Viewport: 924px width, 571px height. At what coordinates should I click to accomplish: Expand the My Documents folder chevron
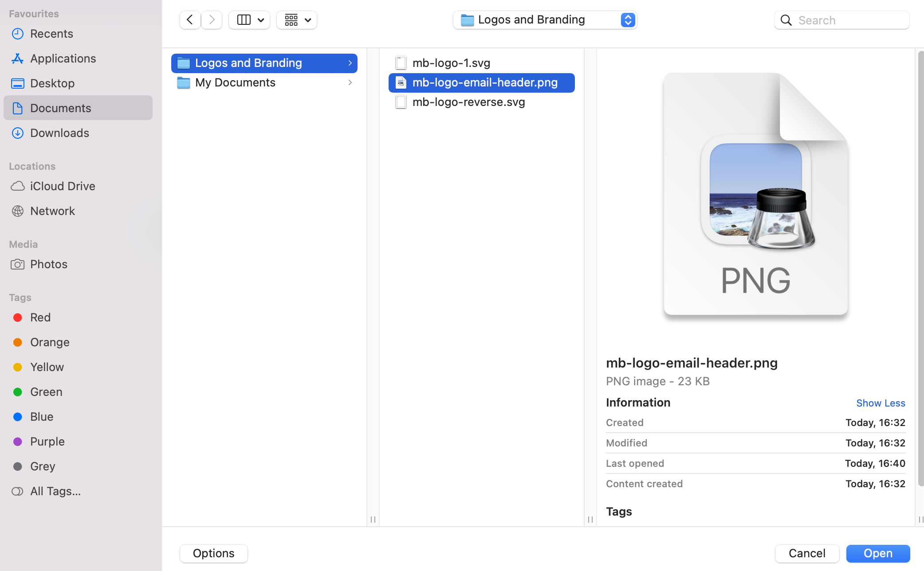coord(350,82)
